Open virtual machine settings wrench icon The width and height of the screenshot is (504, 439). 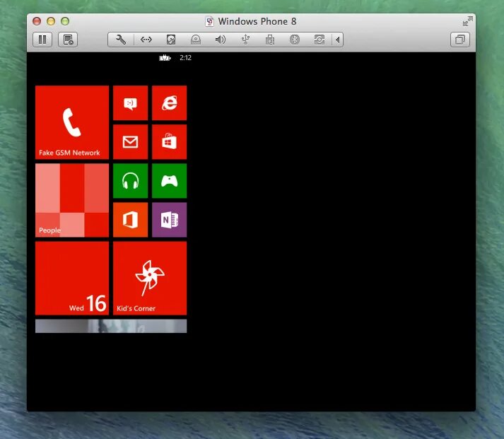click(121, 40)
